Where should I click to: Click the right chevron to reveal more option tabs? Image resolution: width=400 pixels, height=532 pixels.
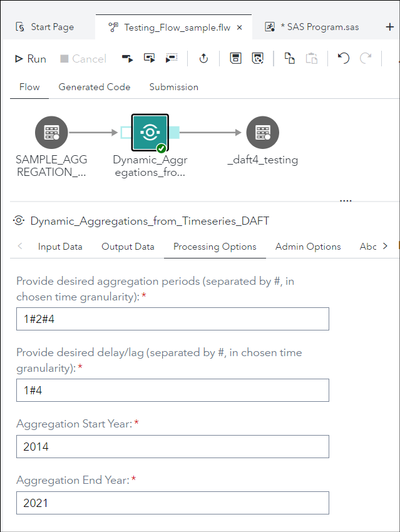384,247
